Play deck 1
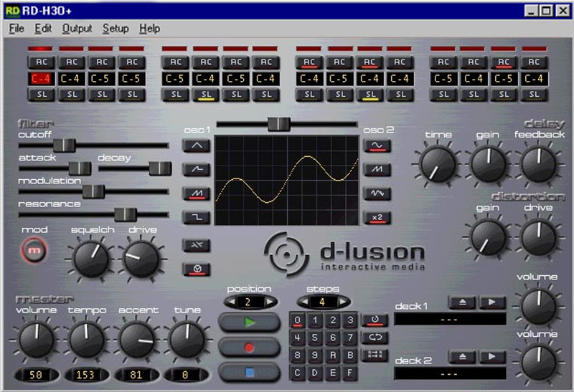This screenshot has height=392, width=574. tap(492, 302)
